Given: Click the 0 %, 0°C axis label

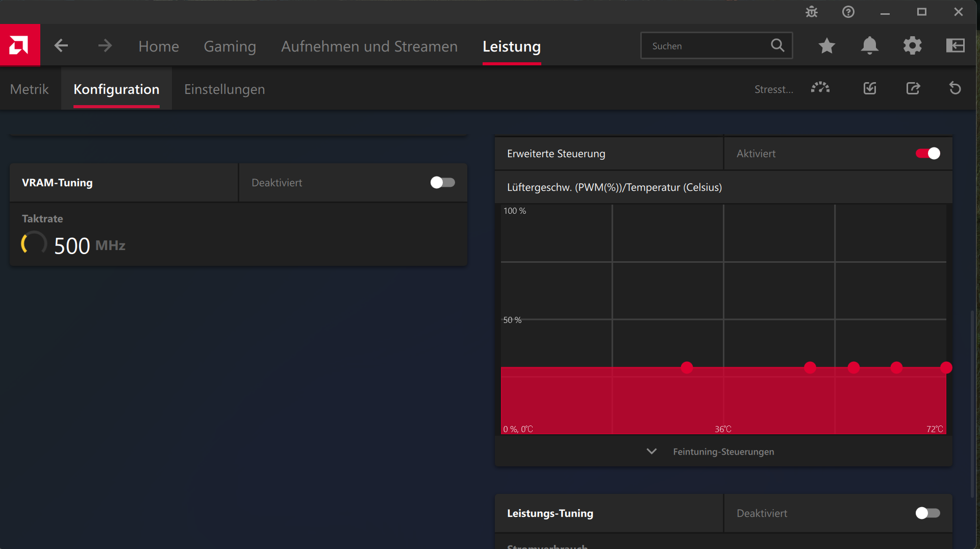Looking at the screenshot, I should (x=518, y=429).
